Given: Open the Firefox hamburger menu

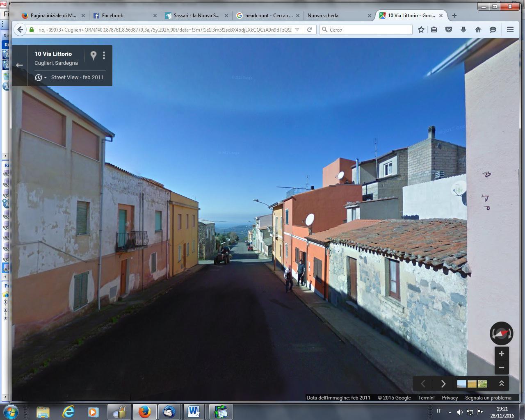Looking at the screenshot, I should click(x=510, y=29).
